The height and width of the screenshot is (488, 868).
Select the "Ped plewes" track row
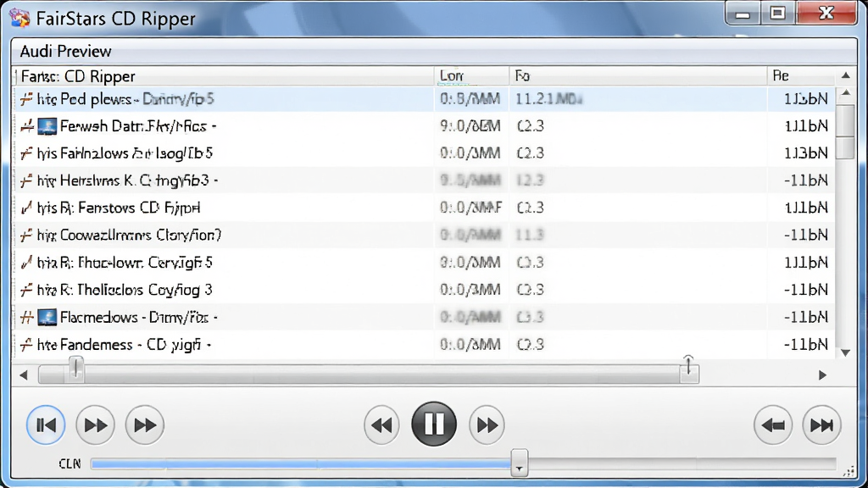coord(424,99)
